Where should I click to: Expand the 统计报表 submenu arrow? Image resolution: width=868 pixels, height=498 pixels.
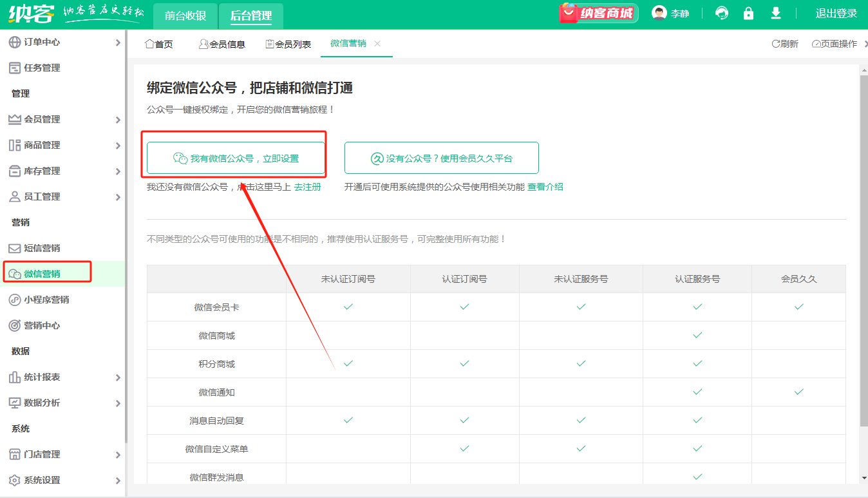click(x=118, y=378)
